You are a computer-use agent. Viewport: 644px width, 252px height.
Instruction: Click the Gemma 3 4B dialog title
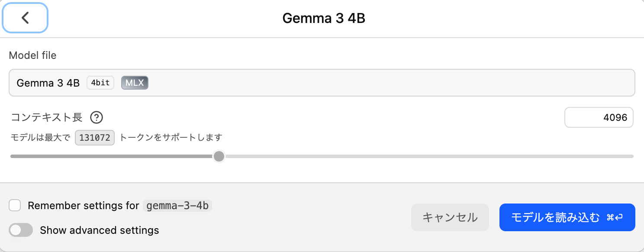click(323, 18)
